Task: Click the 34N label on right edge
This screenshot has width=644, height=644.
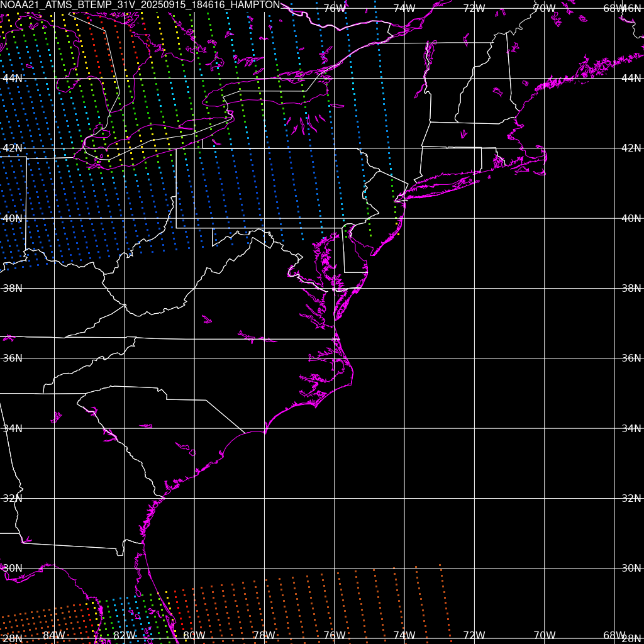Action: pos(631,428)
